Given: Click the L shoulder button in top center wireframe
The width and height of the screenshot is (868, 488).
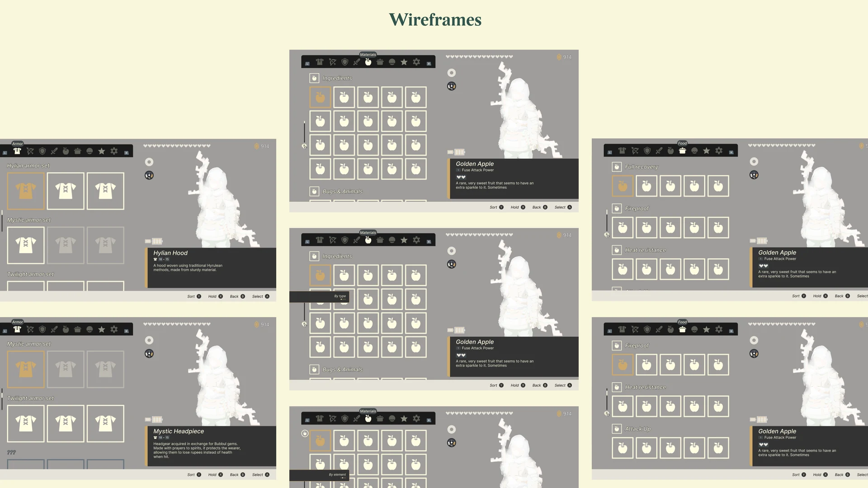Looking at the screenshot, I should pos(307,64).
